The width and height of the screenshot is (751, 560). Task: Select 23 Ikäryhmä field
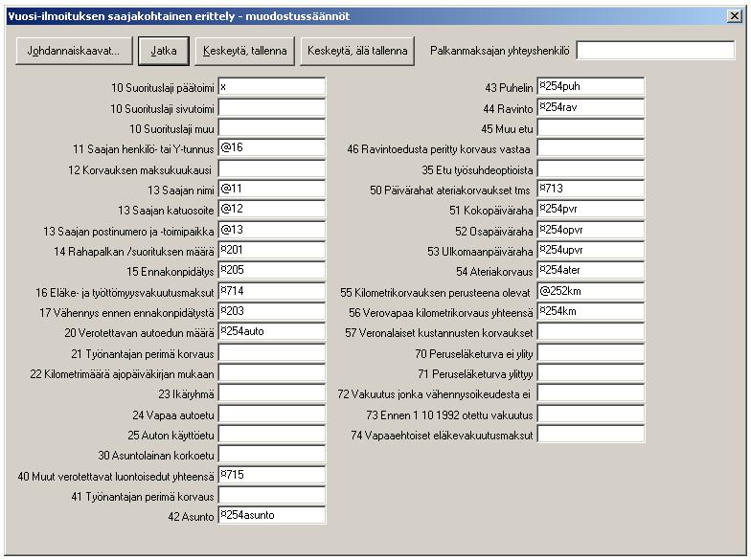272,392
